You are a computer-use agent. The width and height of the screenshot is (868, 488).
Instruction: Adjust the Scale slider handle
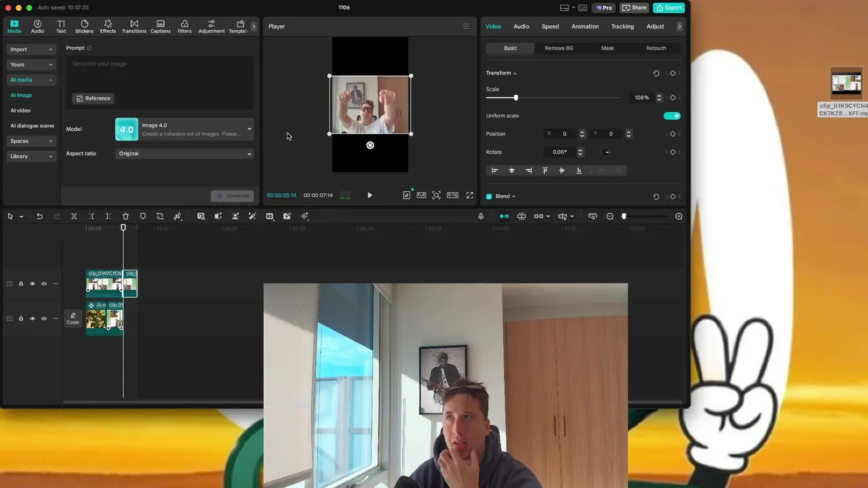515,98
